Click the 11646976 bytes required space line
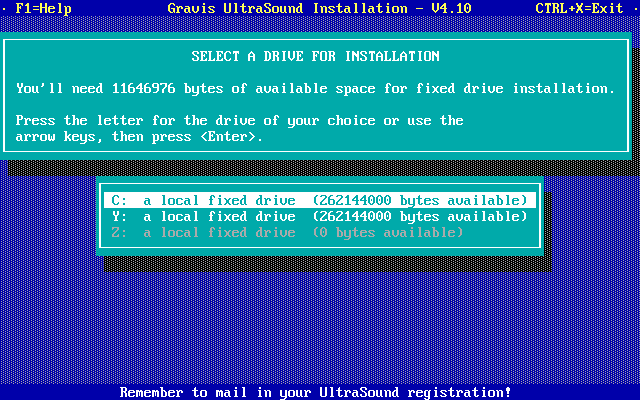The height and width of the screenshot is (400, 640). point(316,88)
